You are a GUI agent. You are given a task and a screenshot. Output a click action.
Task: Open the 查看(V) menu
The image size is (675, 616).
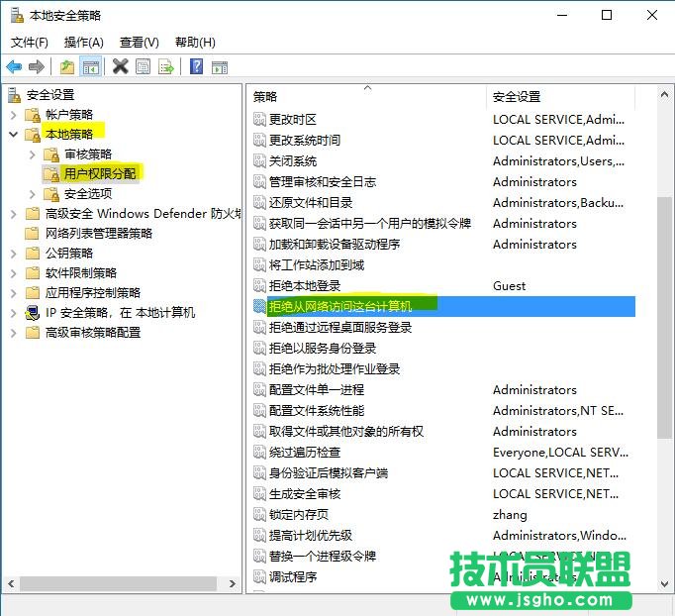139,42
